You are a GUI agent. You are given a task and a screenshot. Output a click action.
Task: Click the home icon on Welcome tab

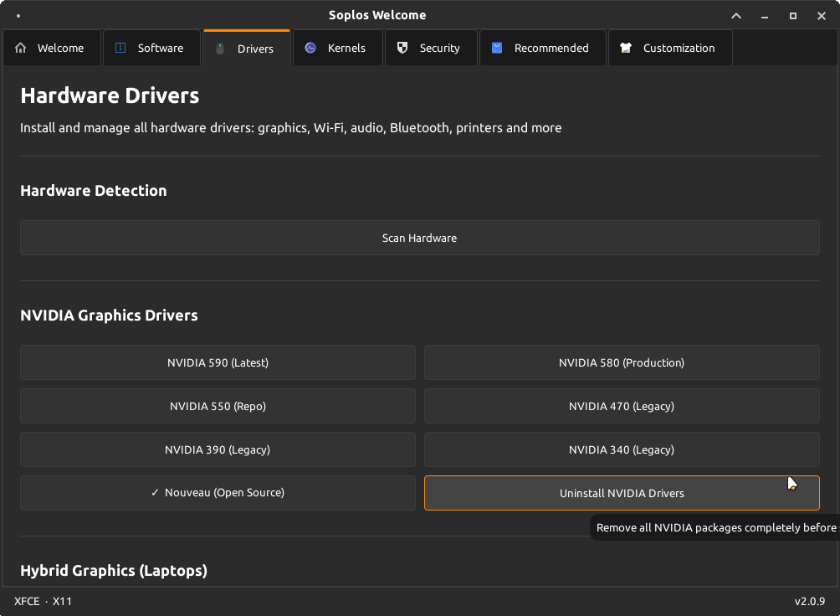pos(20,48)
